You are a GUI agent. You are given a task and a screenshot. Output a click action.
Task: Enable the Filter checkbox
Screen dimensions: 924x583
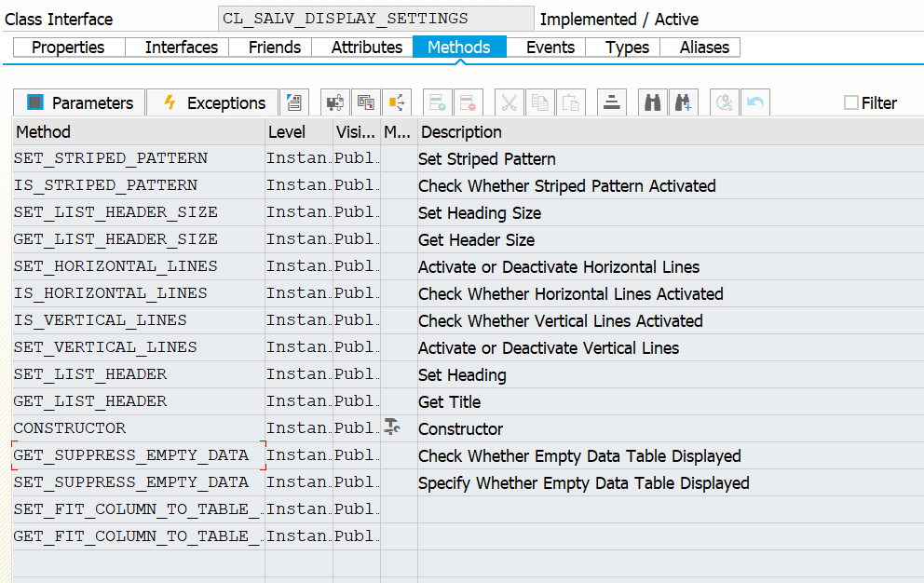(x=851, y=102)
